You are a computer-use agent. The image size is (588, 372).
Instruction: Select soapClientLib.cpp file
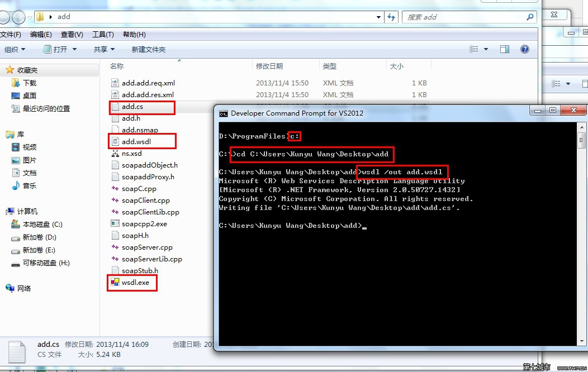pyautogui.click(x=150, y=212)
